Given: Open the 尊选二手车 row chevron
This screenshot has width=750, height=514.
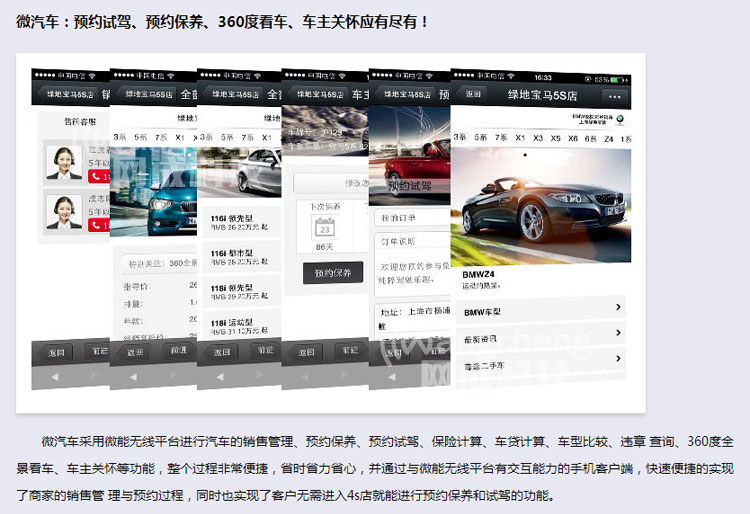Looking at the screenshot, I should 619,359.
